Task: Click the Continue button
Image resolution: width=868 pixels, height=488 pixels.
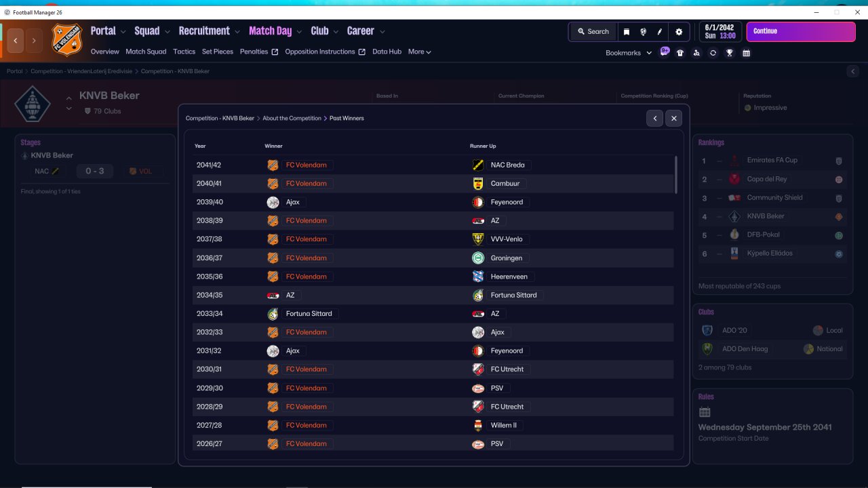Action: [x=801, y=32]
